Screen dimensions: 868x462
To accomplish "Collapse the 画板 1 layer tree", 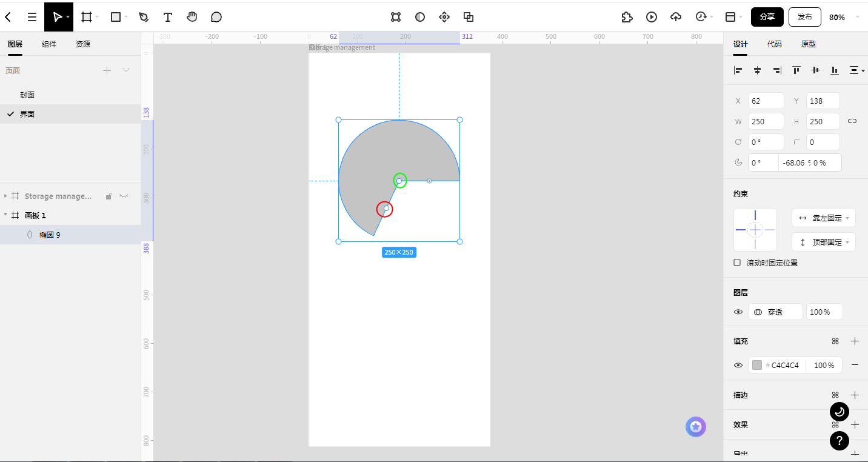I will 5,215.
